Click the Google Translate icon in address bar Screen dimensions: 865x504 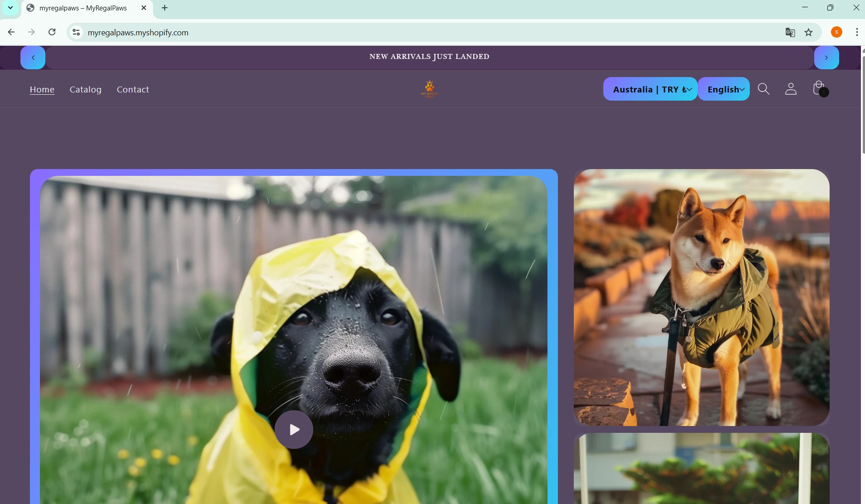[790, 32]
